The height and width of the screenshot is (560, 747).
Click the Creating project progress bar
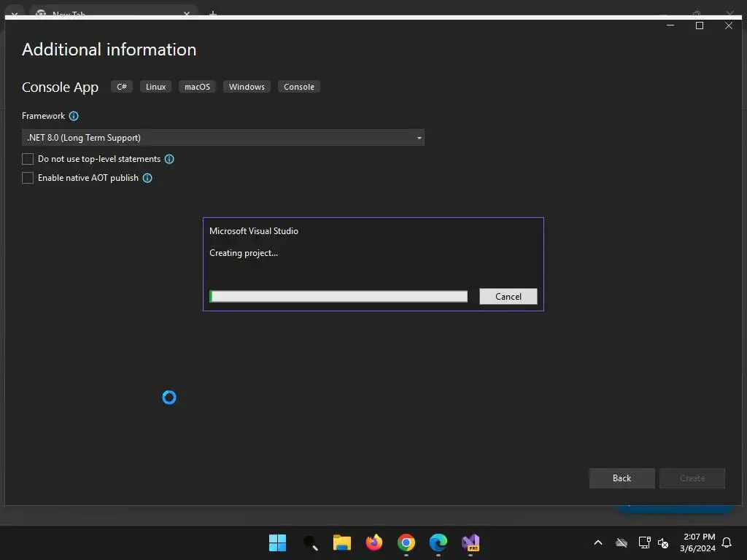[338, 296]
